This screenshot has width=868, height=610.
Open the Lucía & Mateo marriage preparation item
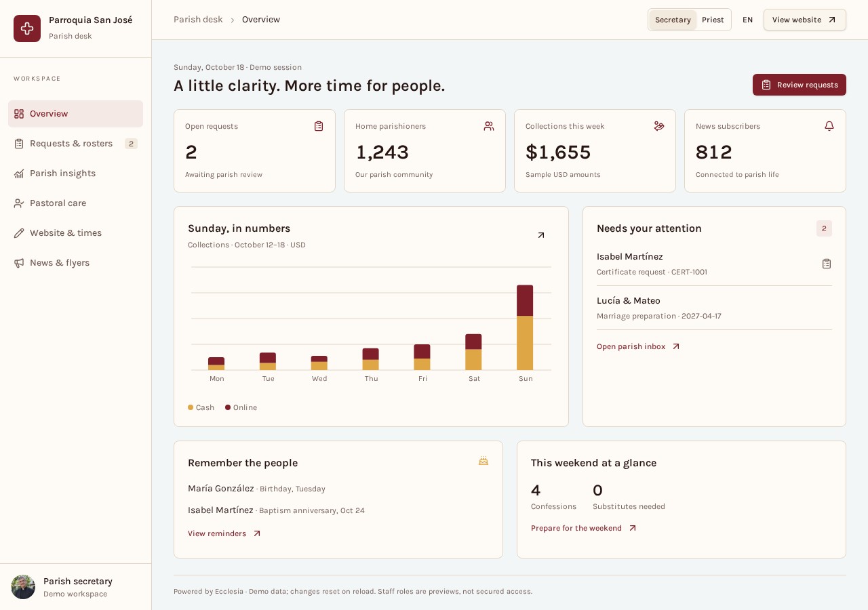(714, 308)
